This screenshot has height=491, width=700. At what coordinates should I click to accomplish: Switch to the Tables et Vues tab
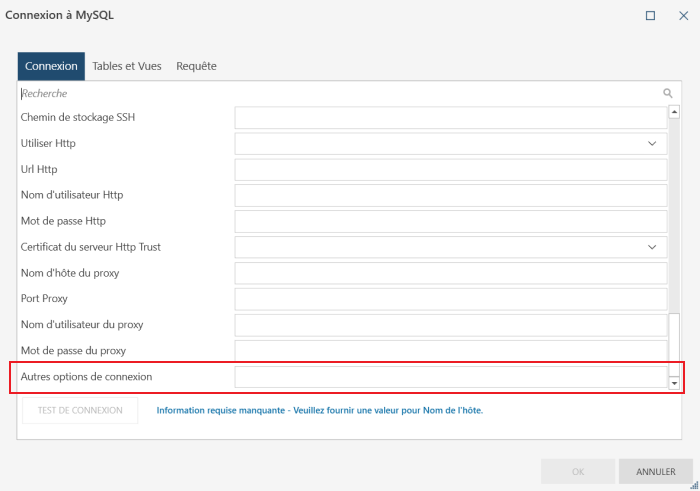pyautogui.click(x=127, y=66)
